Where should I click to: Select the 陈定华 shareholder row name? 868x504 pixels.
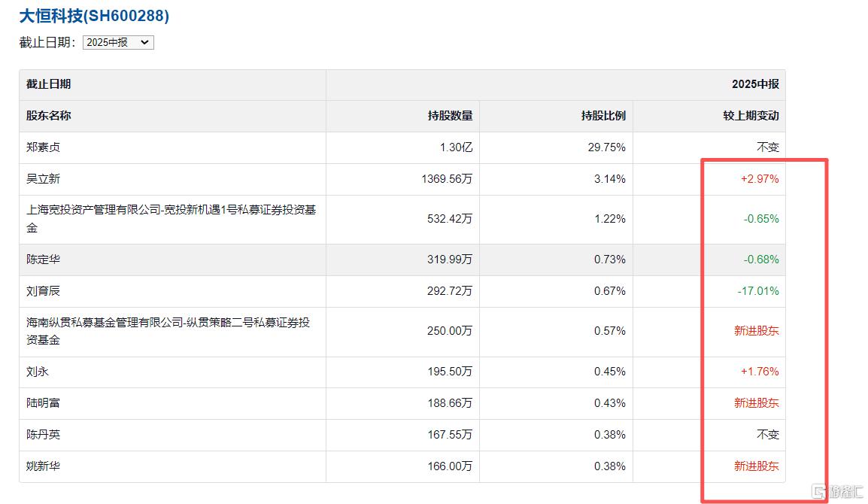[43, 260]
